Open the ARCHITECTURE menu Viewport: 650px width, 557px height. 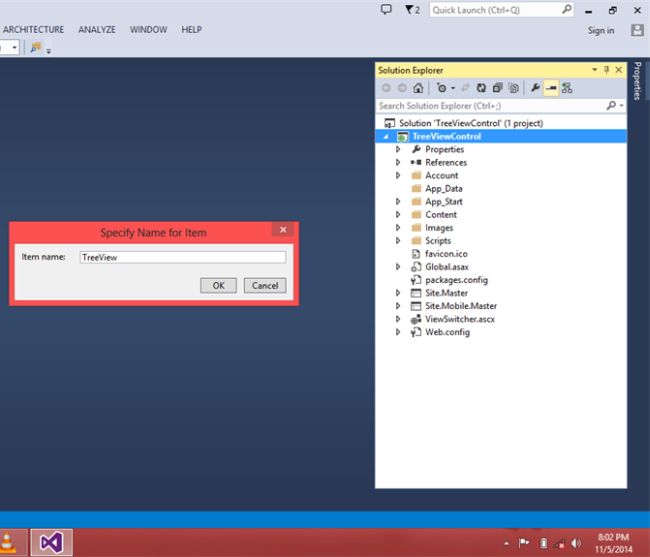pos(33,30)
